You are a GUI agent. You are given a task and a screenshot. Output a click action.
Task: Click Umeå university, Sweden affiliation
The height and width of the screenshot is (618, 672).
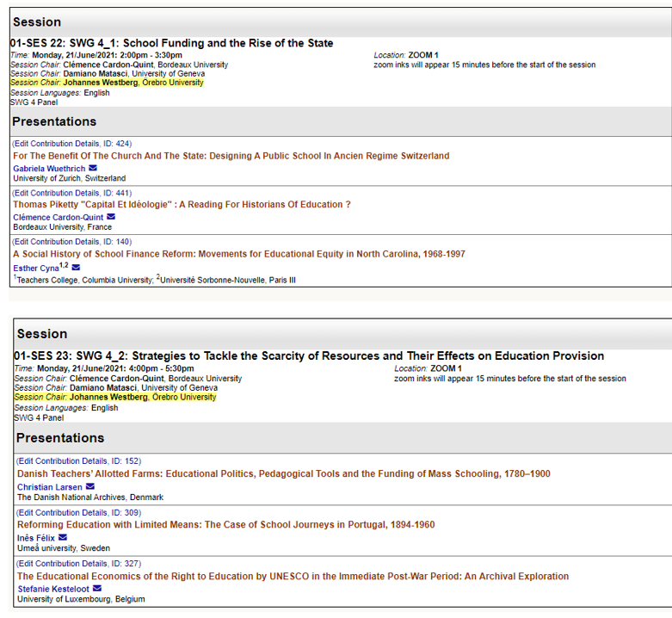64,548
